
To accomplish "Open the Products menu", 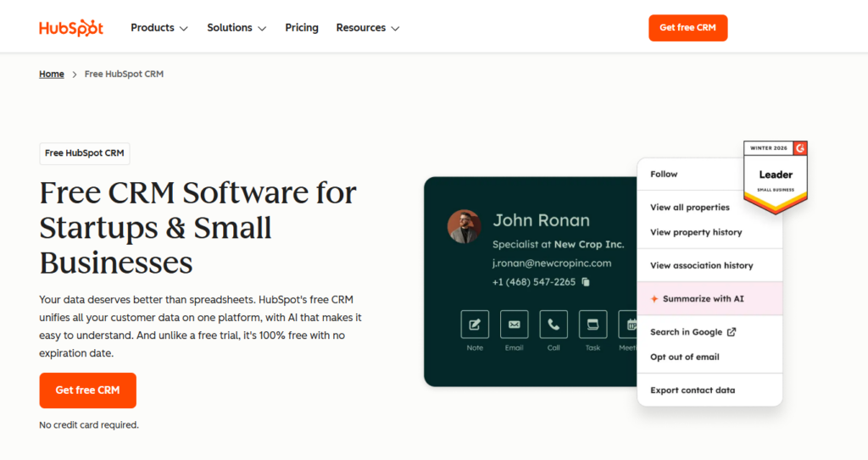I will coord(159,28).
